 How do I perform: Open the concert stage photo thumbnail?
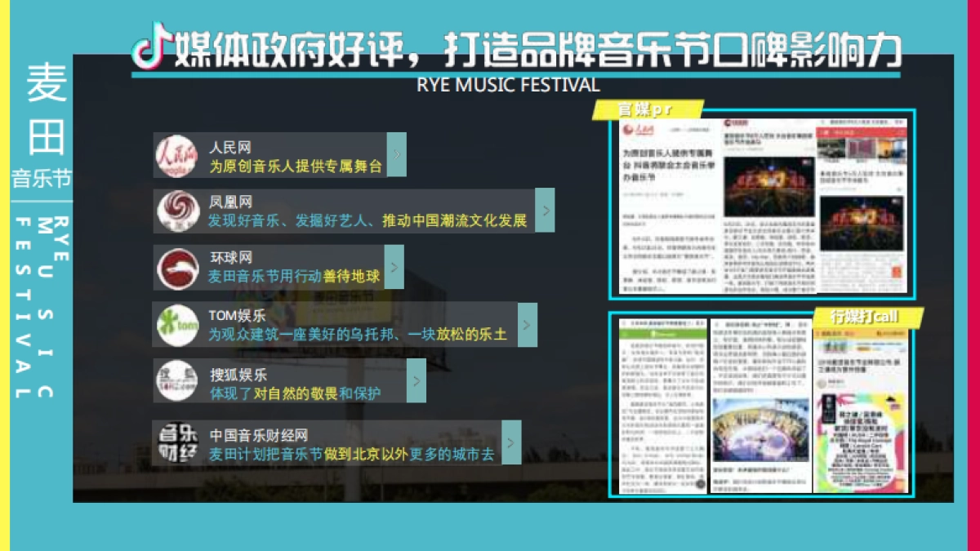766,188
